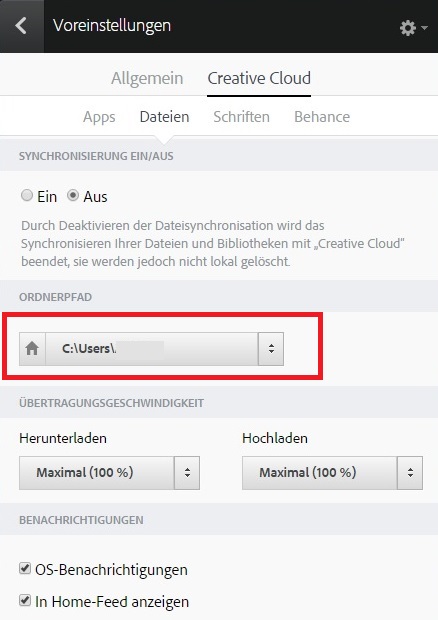The image size is (438, 620).
Task: Open the Apps sub-tab
Action: 99,117
